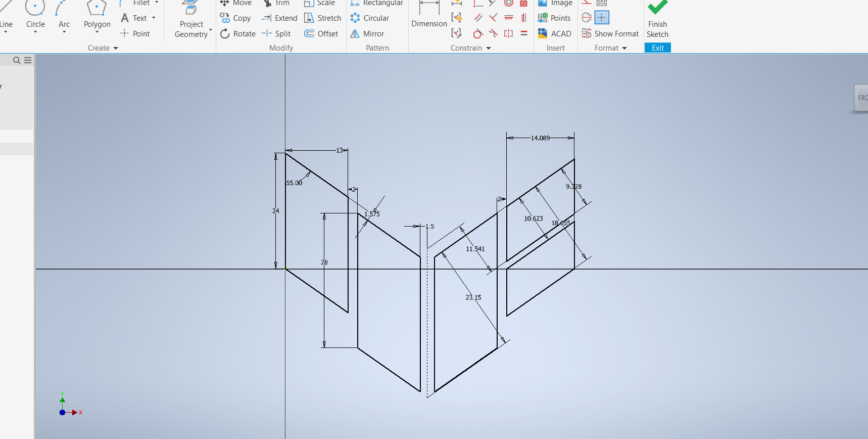
Task: Open the Format panel dropdown
Action: coord(624,48)
